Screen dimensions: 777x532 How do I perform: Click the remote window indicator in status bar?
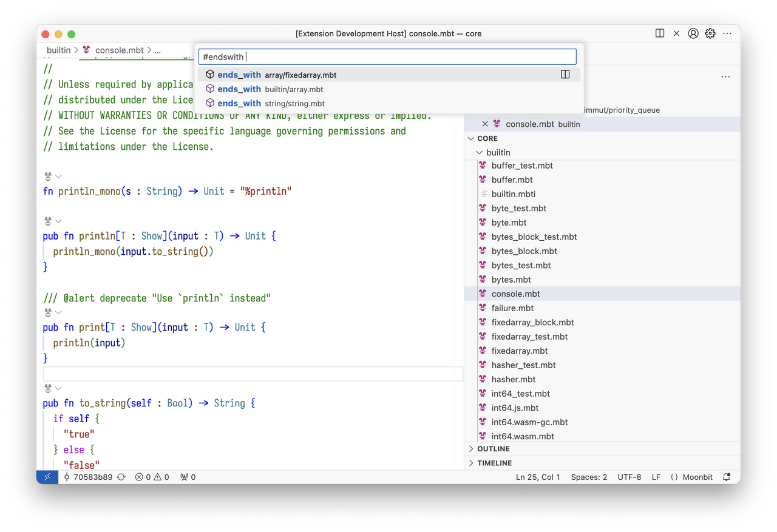tap(47, 477)
